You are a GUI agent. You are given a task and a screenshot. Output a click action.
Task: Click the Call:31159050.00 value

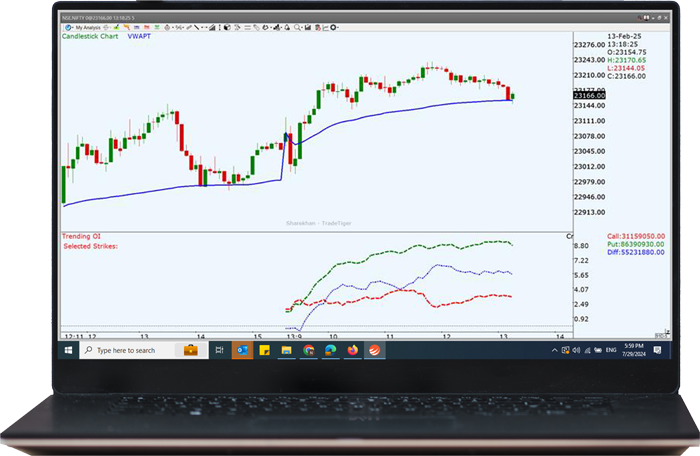pyautogui.click(x=636, y=236)
